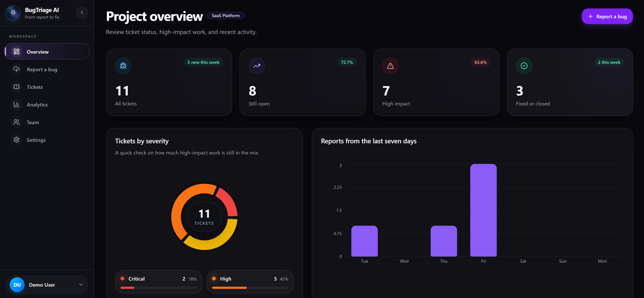
Task: Click the DU avatar circle
Action: 17,285
